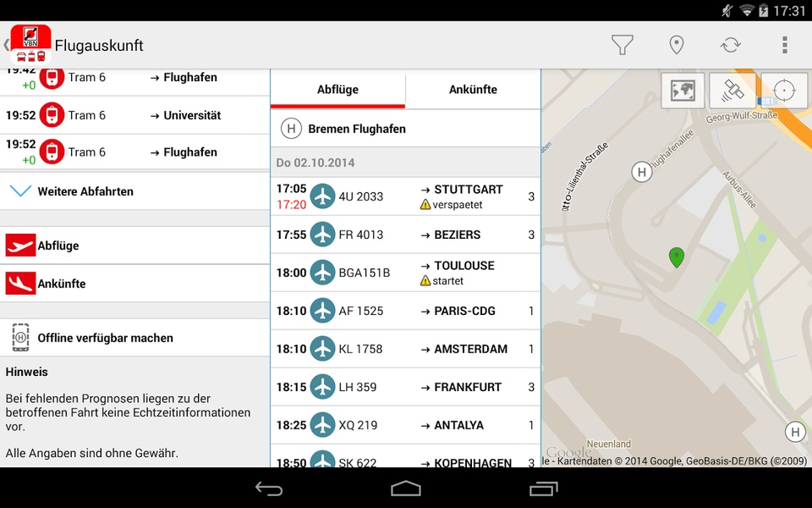Screen dimensions: 812x508
Task: Open Weitere Abfahrten label
Action: tap(85, 191)
